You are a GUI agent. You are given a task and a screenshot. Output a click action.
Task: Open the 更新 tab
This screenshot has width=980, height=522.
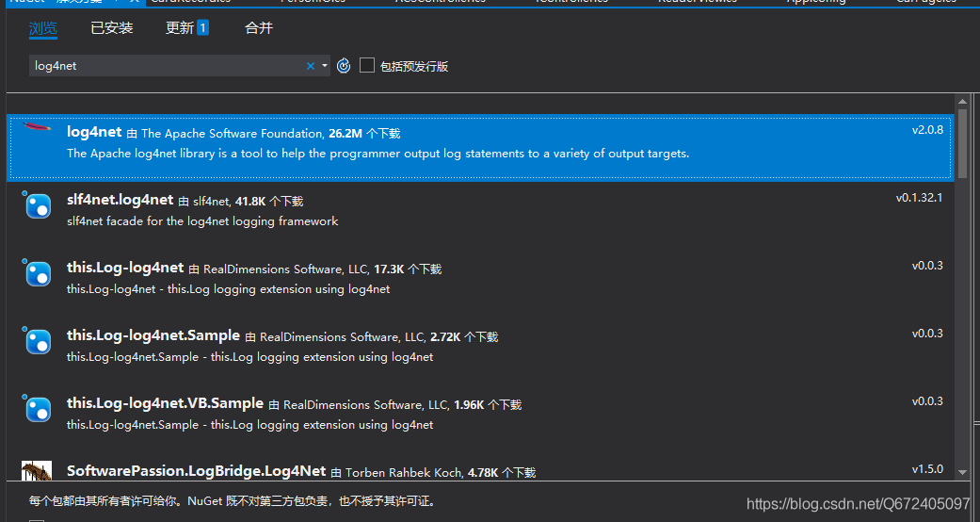pos(180,28)
